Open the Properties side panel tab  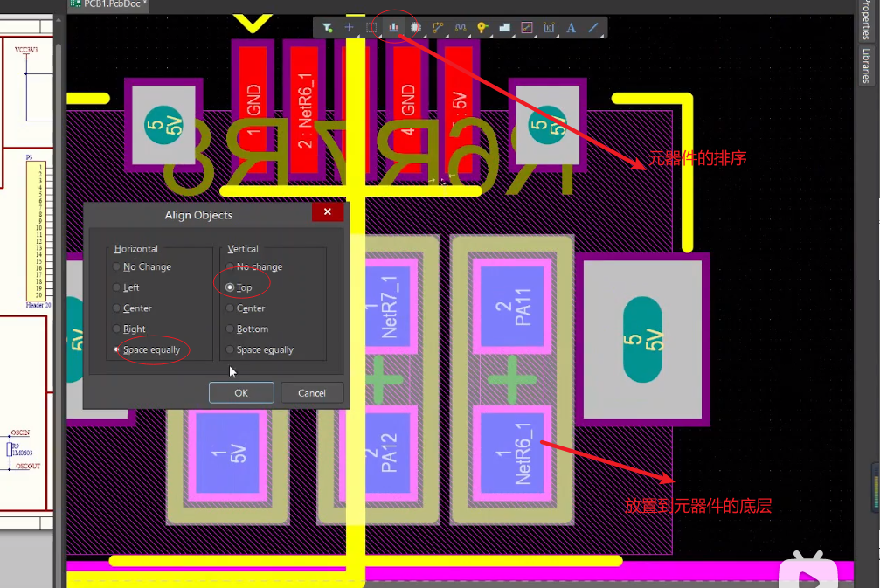click(x=867, y=20)
